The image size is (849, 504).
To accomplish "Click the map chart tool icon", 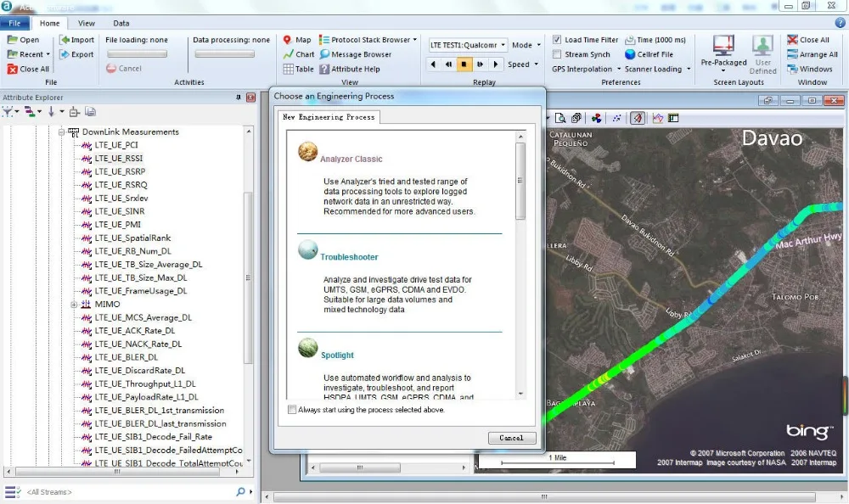I will [x=657, y=118].
